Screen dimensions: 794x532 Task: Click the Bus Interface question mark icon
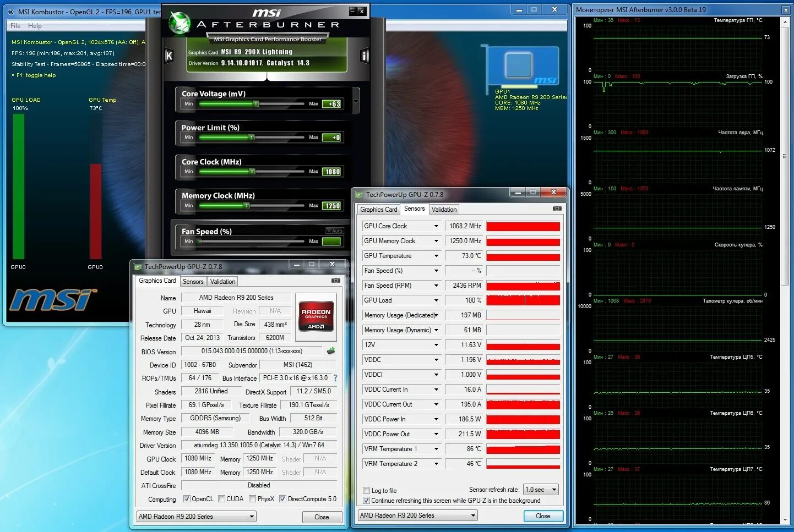click(x=335, y=378)
